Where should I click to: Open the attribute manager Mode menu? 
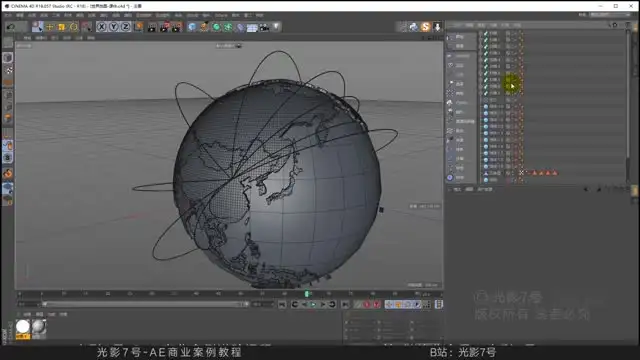[457, 189]
